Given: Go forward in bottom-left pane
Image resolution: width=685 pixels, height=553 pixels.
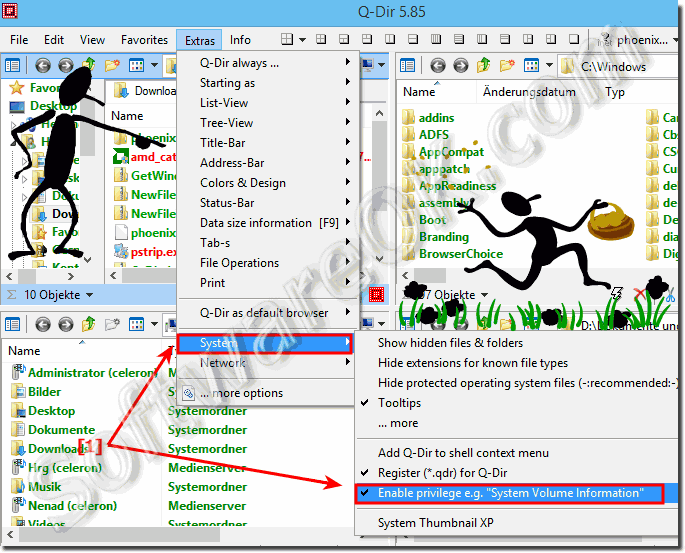Looking at the screenshot, I should 66,325.
